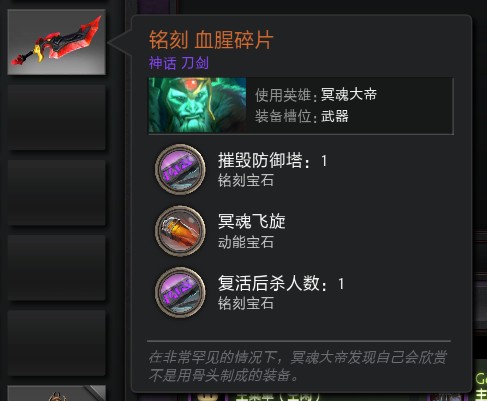Image resolution: width=487 pixels, height=401 pixels.
Task: Click the kinetic gem icon for 冥魂飞旋
Action: pyautogui.click(x=180, y=231)
